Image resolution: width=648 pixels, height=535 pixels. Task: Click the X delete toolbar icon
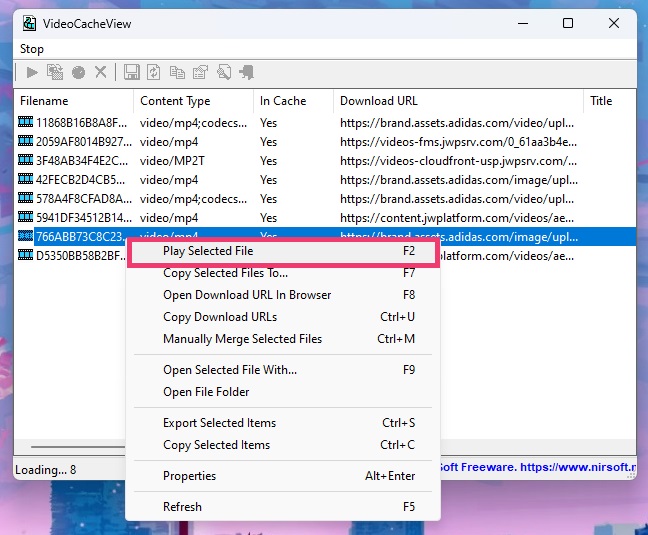click(x=100, y=72)
